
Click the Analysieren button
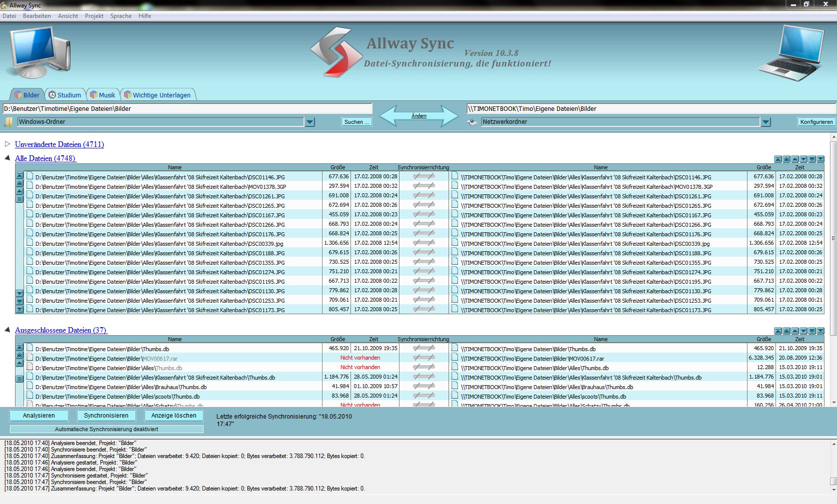pos(39,416)
